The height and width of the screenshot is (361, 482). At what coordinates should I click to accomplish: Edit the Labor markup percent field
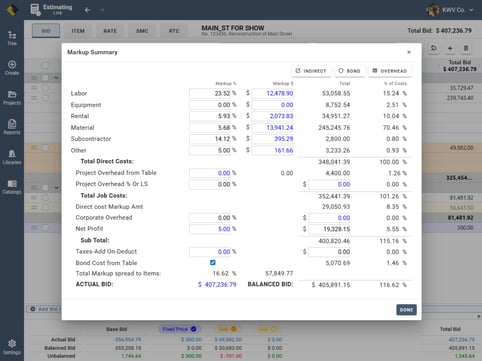(x=210, y=93)
